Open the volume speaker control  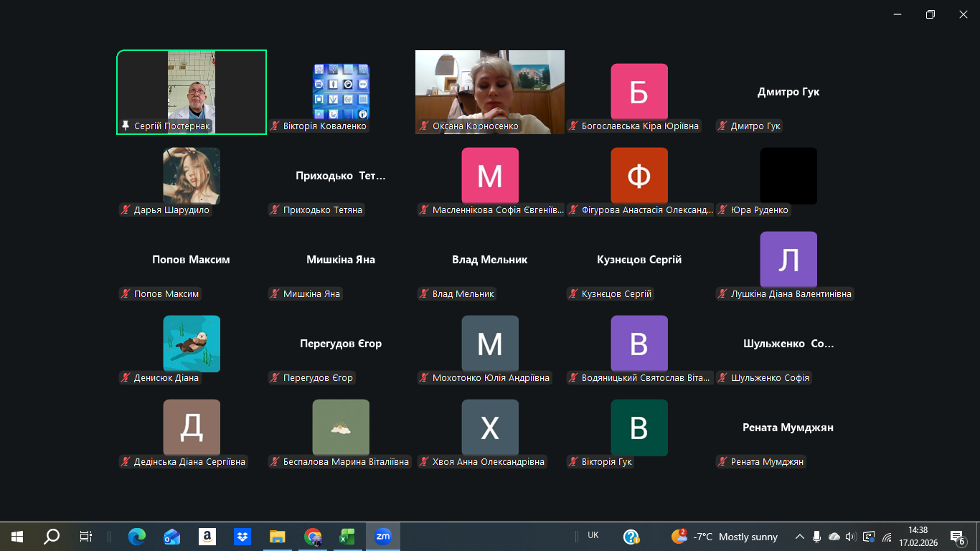coord(851,537)
